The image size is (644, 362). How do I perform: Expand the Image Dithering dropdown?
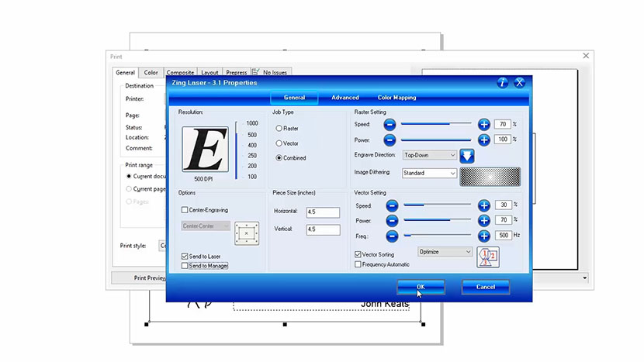coord(429,174)
